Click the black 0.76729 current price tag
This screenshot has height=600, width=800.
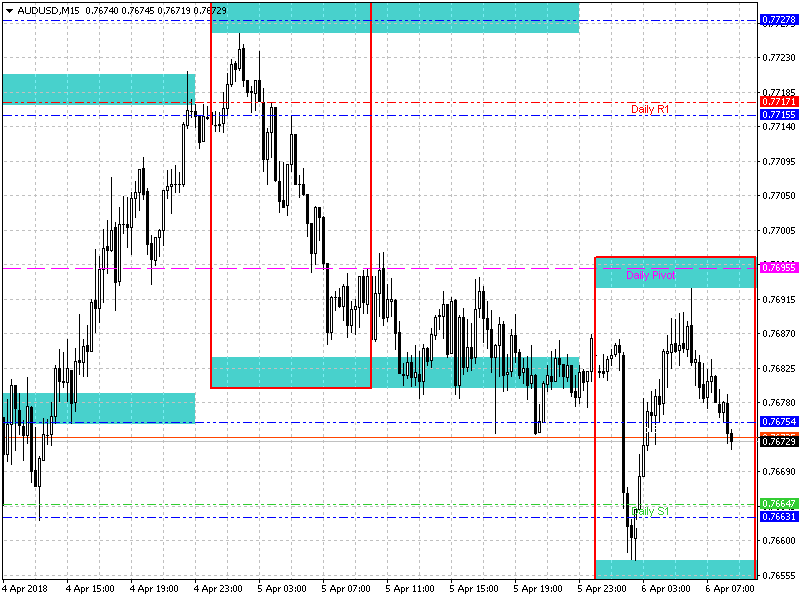click(x=778, y=441)
